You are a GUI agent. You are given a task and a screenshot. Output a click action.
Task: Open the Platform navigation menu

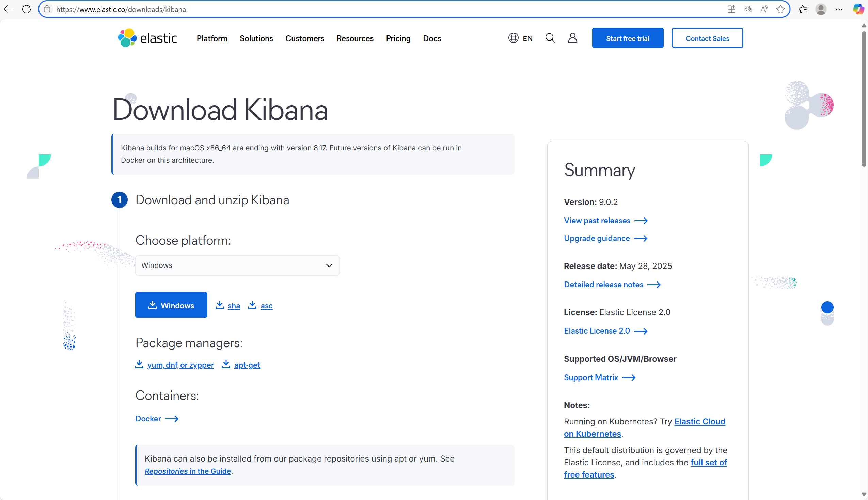click(x=212, y=38)
